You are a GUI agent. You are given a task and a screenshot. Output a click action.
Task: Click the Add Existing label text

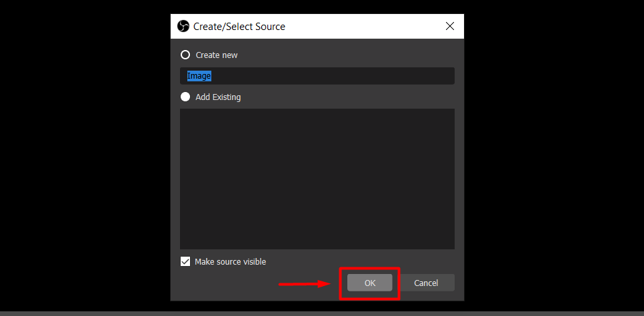coord(218,97)
